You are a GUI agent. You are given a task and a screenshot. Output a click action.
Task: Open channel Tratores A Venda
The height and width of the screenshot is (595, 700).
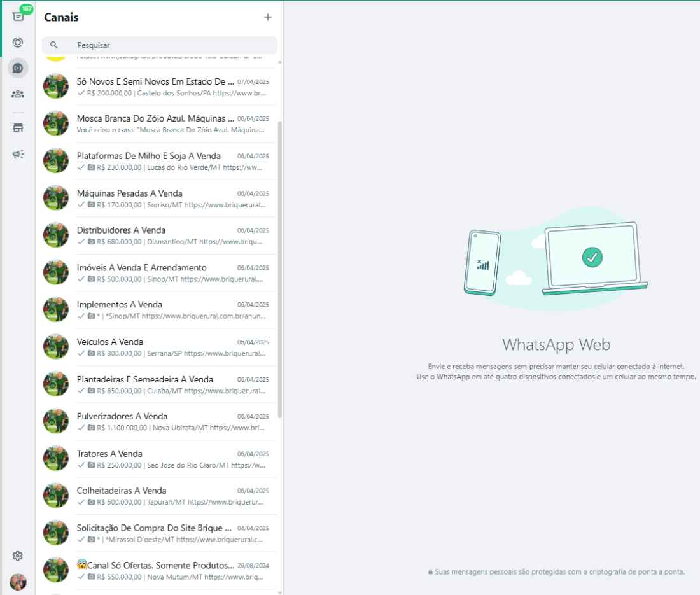point(159,459)
